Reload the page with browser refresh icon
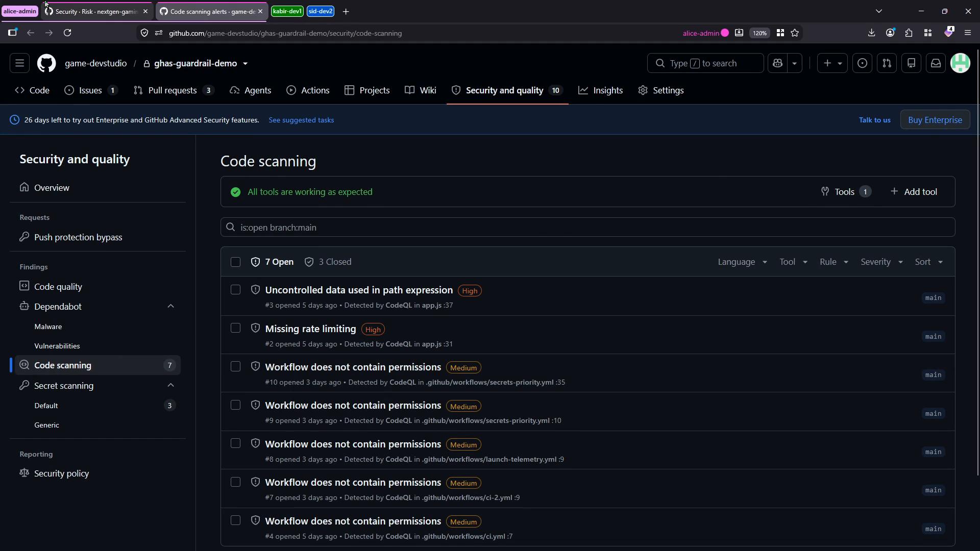Viewport: 980px width, 551px height. pos(67,33)
